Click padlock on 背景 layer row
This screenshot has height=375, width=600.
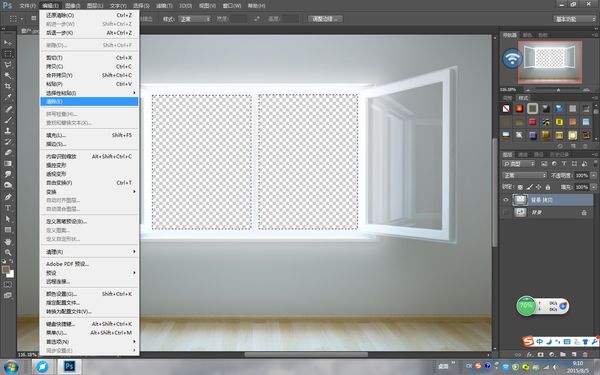click(x=584, y=212)
